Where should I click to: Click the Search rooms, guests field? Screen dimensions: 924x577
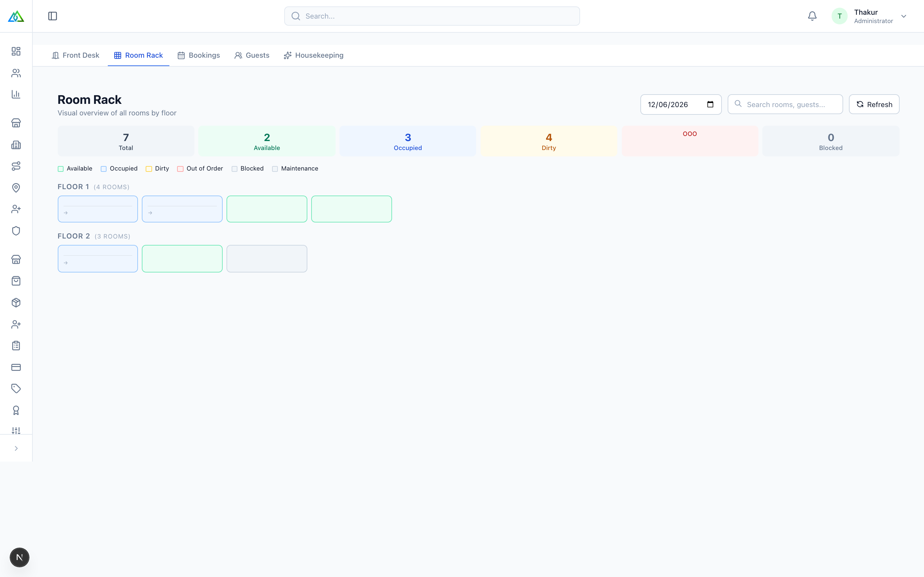click(785, 105)
